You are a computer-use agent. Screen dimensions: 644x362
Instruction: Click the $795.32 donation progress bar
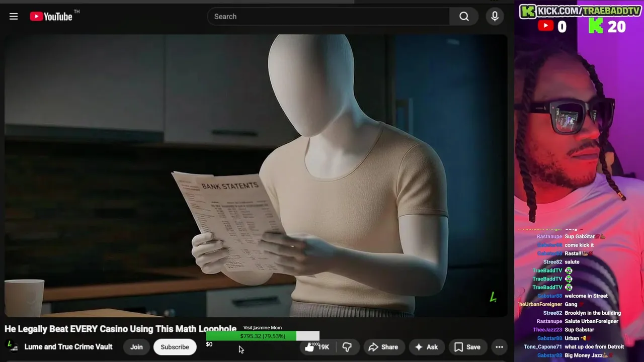click(263, 336)
